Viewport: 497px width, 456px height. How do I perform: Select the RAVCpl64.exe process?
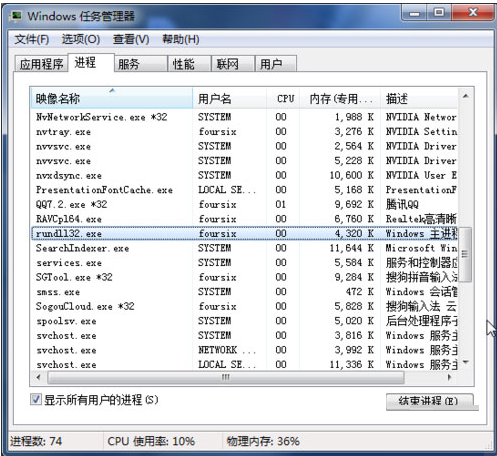pyautogui.click(x=244, y=219)
